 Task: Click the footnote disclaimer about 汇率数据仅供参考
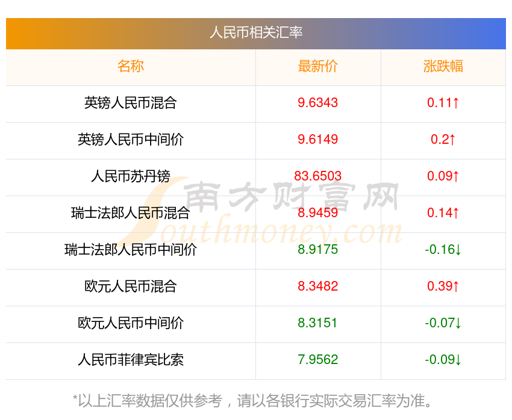[252, 401]
